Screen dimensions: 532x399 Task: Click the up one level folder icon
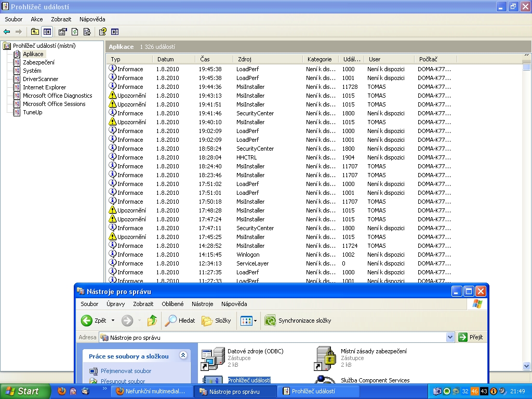click(35, 32)
